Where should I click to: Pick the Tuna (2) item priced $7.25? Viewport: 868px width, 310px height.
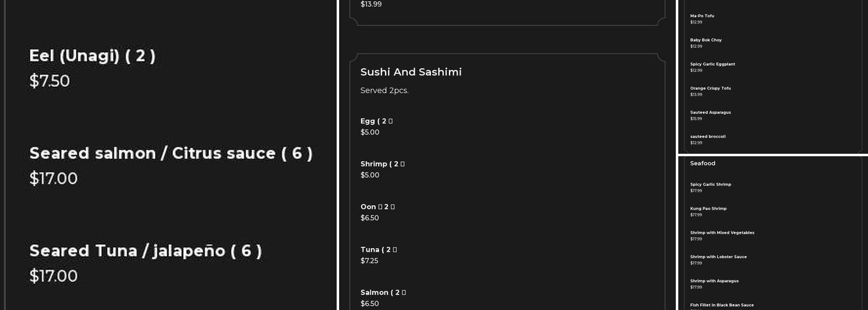(378, 250)
